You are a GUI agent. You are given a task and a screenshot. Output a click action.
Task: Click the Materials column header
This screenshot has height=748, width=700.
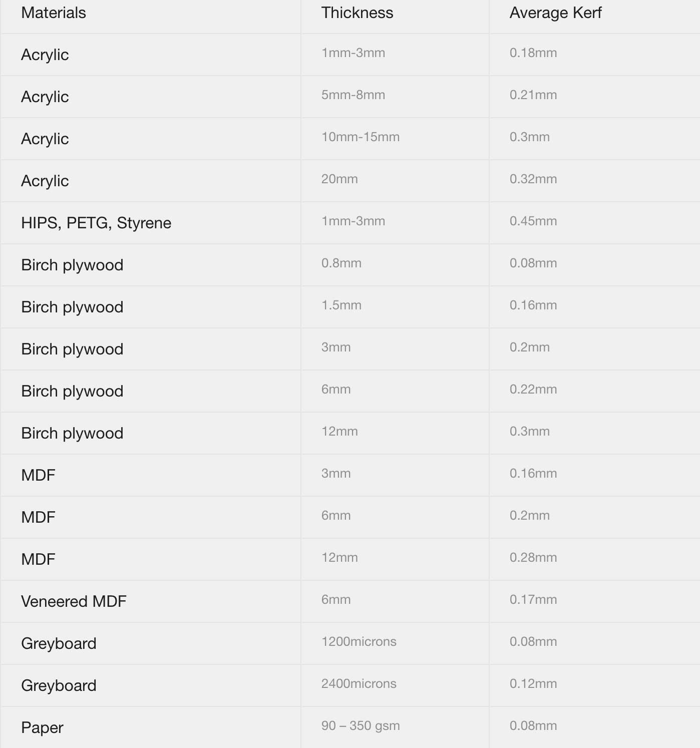[54, 13]
